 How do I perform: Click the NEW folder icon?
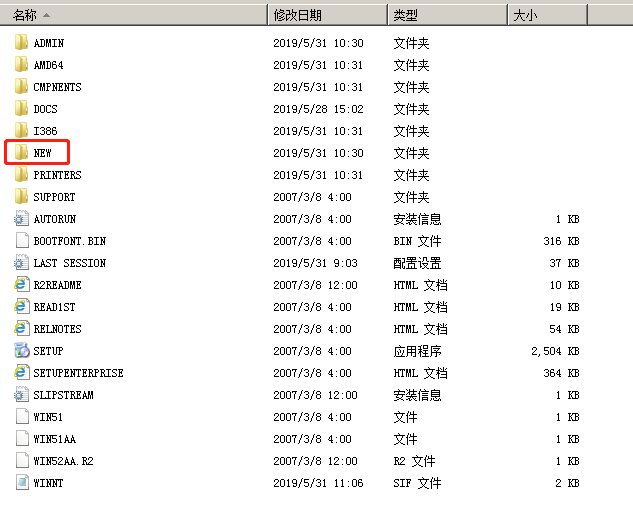click(22, 153)
